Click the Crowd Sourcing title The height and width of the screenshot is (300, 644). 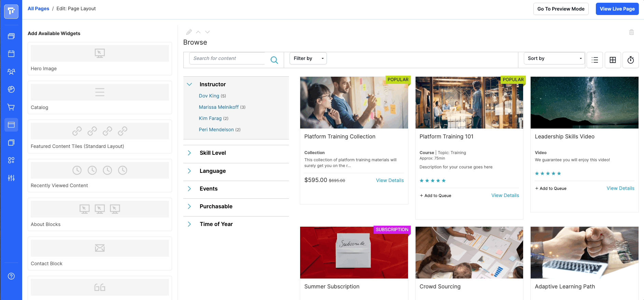point(440,286)
